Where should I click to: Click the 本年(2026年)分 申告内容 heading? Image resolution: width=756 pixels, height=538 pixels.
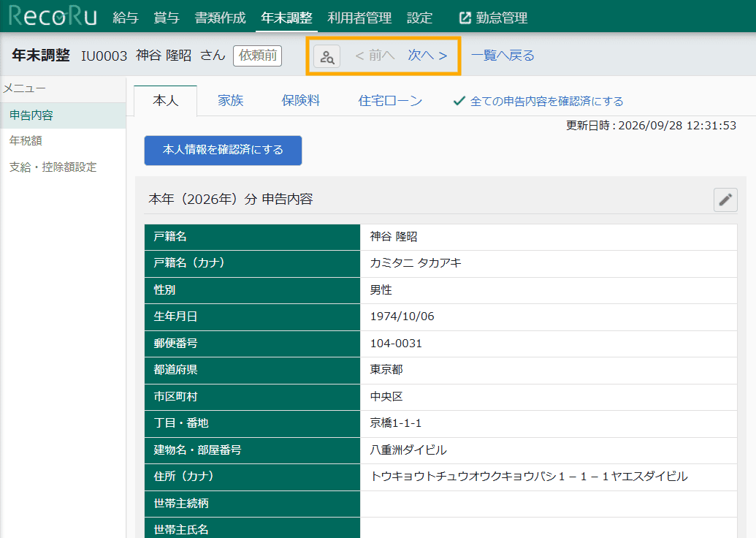tap(231, 200)
